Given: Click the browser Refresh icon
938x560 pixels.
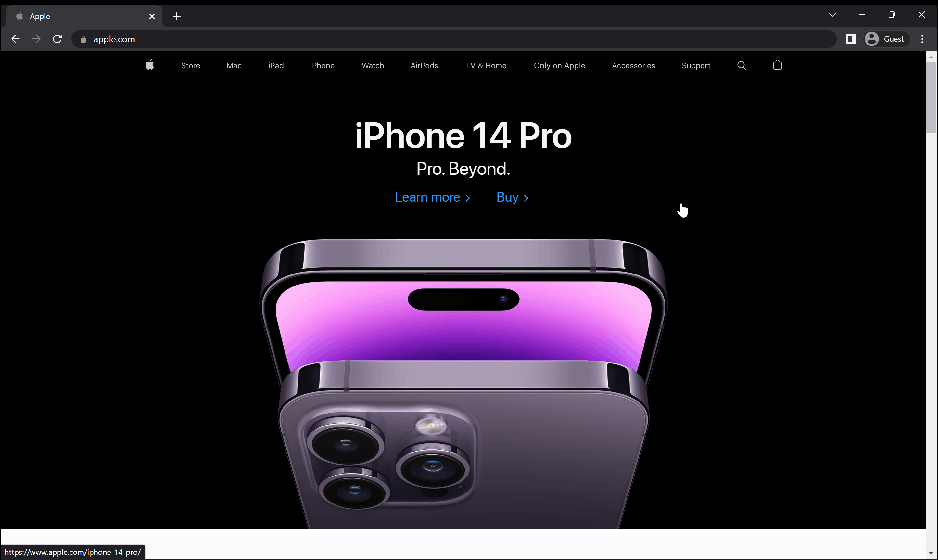Looking at the screenshot, I should point(58,39).
